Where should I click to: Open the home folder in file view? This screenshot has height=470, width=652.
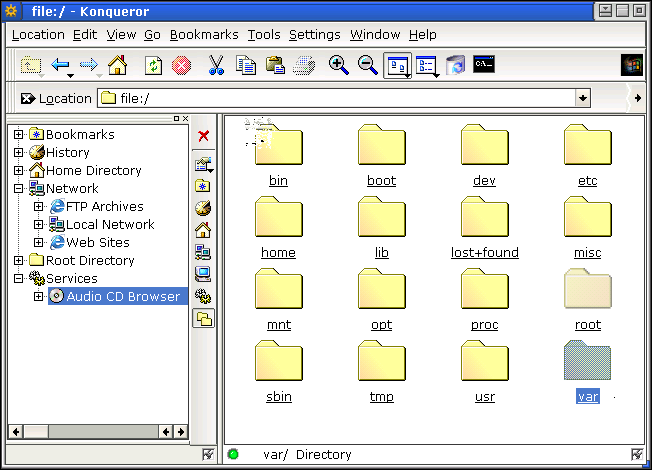tap(279, 228)
